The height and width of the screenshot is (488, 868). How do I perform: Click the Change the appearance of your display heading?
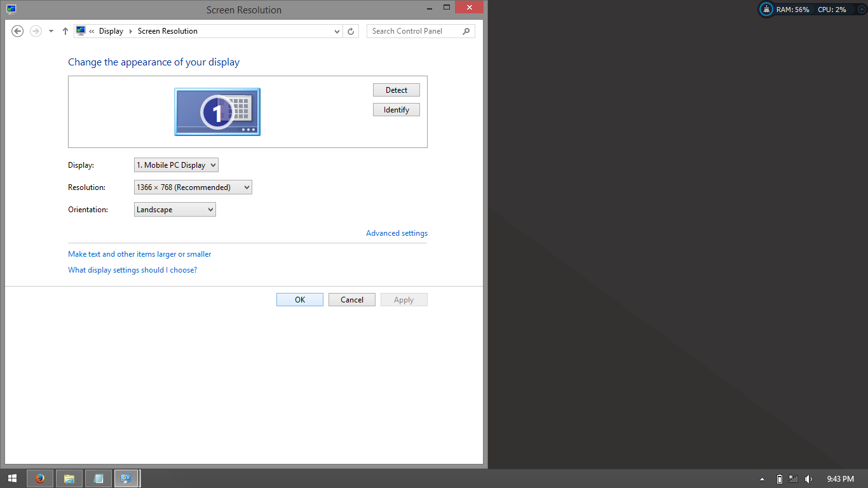click(x=154, y=62)
